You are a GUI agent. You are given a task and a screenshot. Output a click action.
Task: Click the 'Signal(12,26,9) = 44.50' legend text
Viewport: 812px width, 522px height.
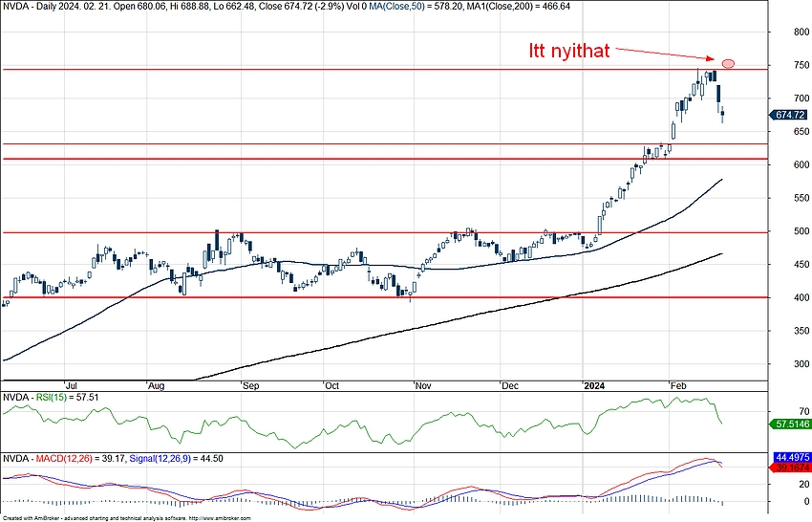(x=176, y=459)
